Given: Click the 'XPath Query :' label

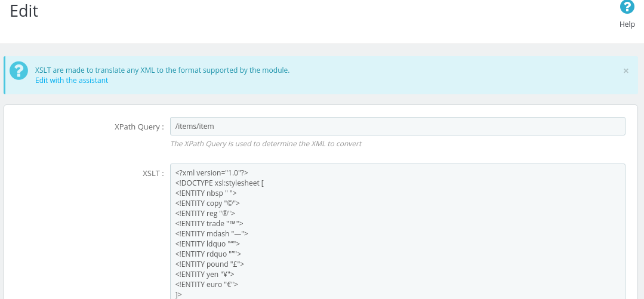Looking at the screenshot, I should tap(138, 127).
